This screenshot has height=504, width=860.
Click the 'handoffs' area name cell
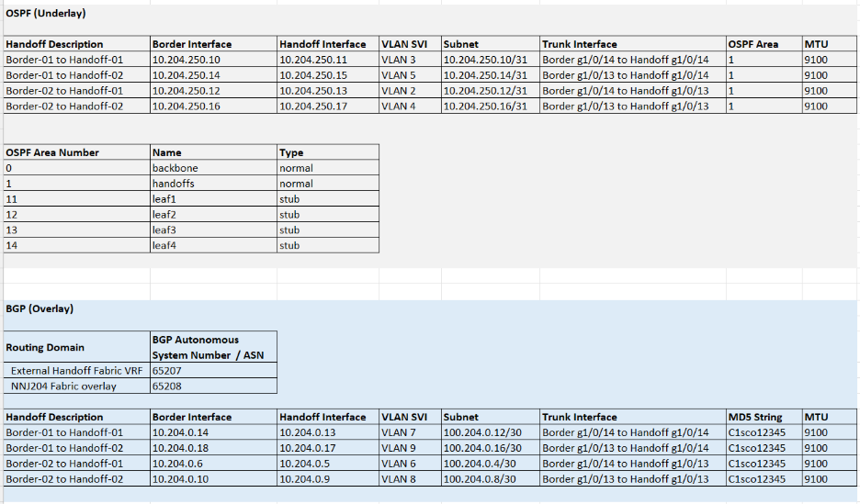tap(213, 184)
